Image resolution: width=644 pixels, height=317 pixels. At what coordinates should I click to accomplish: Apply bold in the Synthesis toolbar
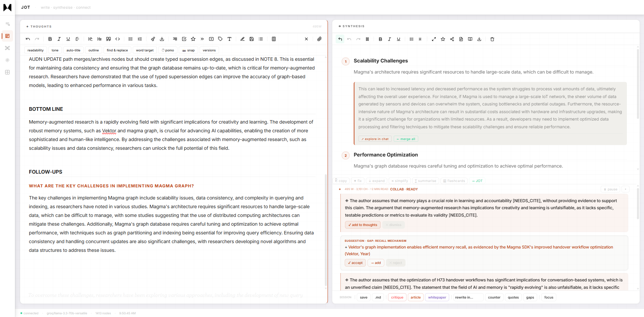click(x=381, y=39)
